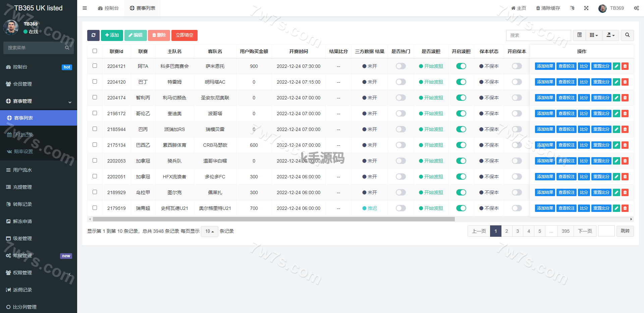The image size is (644, 313).
Task: Click red delete icon for row 2189929
Action: (x=625, y=192)
